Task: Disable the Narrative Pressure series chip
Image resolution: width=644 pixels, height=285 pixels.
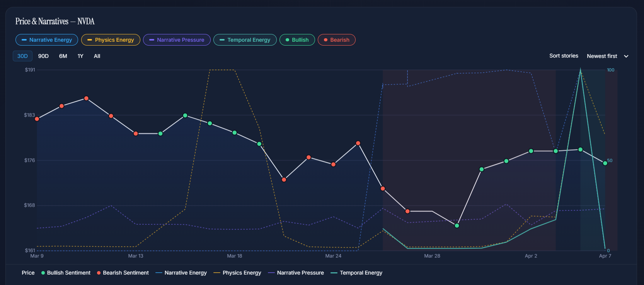Action: (x=177, y=40)
